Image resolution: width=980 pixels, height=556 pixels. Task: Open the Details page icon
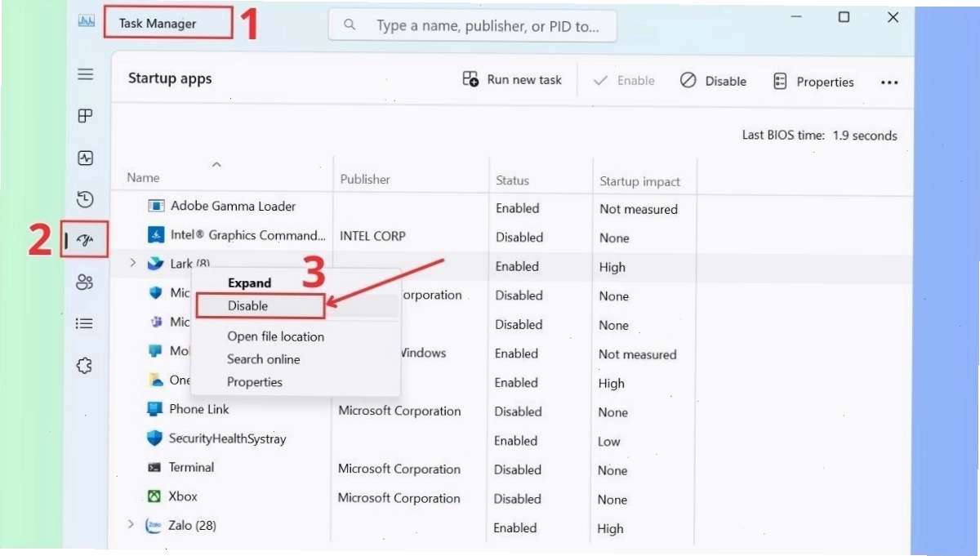pyautogui.click(x=85, y=324)
